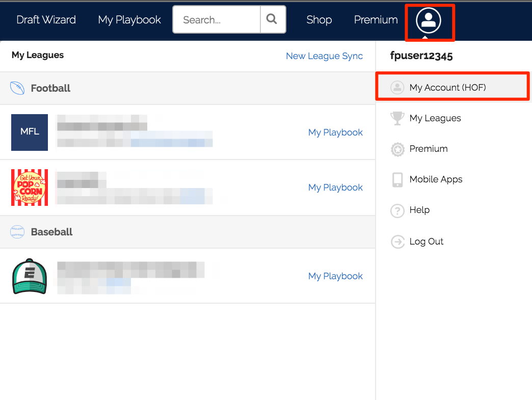Click the search magnifying glass button
This screenshot has height=400, width=532.
(272, 20)
